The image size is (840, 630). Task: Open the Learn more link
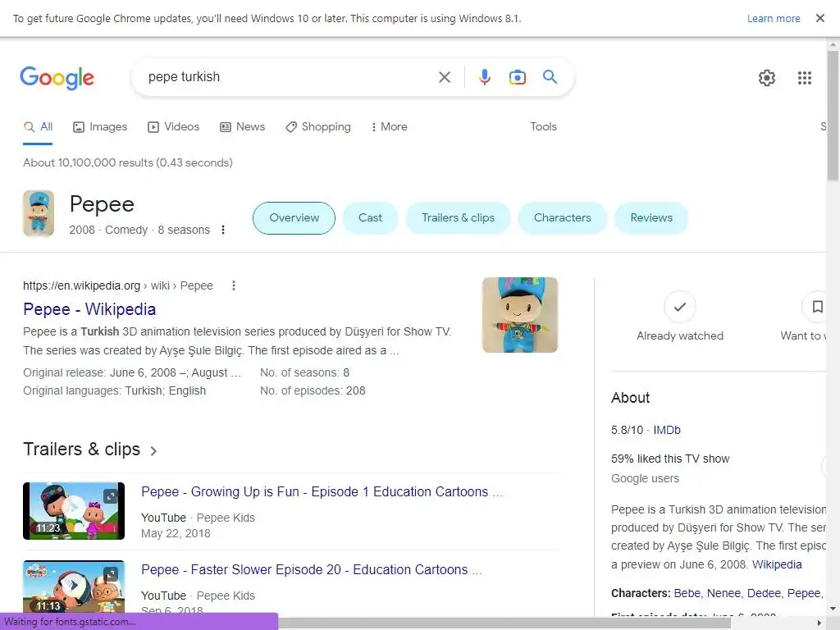tap(773, 19)
